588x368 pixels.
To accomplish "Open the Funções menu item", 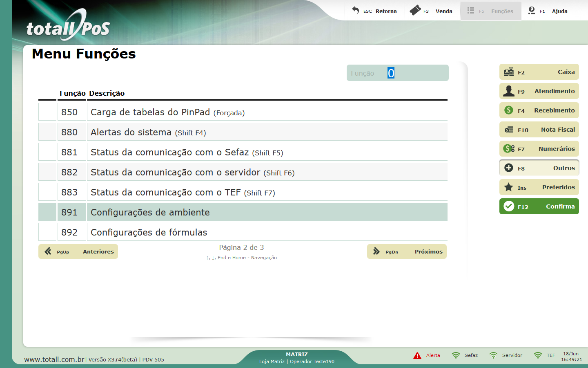I will point(491,11).
